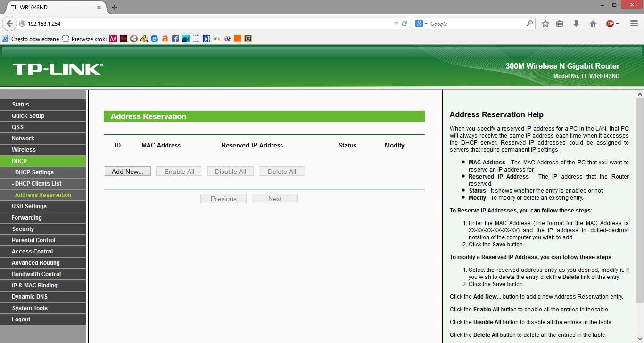Close the TL-WR1043ND tab
This screenshot has width=644, height=343.
99,8
